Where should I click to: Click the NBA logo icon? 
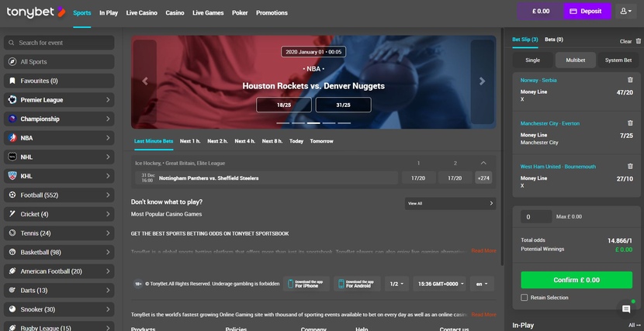(12, 138)
